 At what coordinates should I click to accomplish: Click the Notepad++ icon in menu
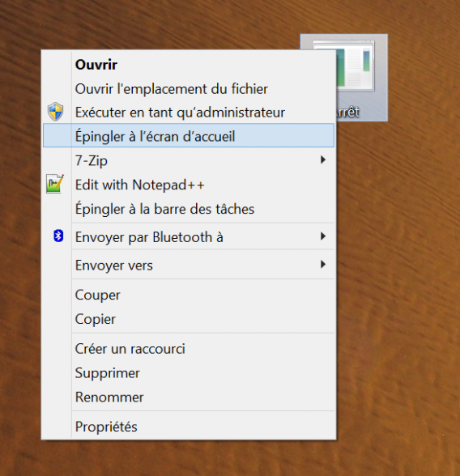(x=55, y=184)
